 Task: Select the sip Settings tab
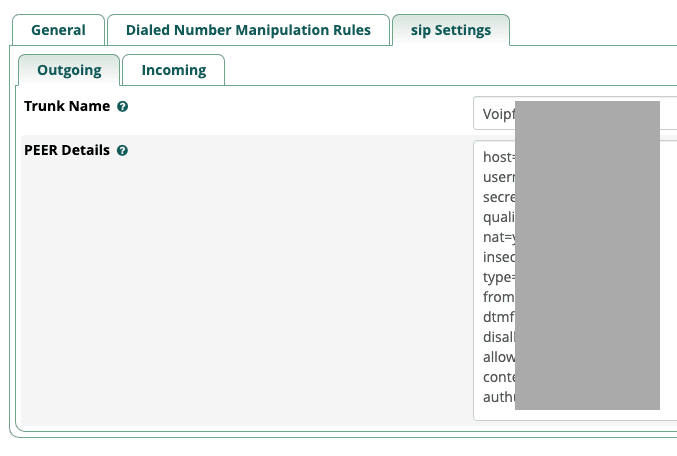coord(450,30)
